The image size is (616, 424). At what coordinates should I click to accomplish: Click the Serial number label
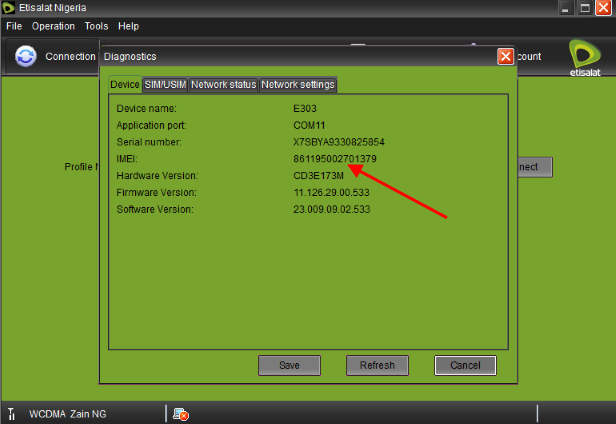(x=149, y=142)
